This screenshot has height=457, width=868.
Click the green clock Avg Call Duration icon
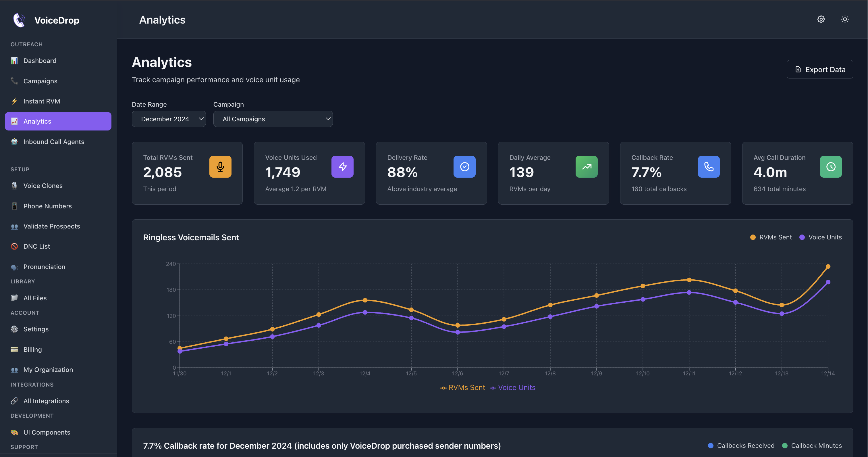tap(831, 167)
